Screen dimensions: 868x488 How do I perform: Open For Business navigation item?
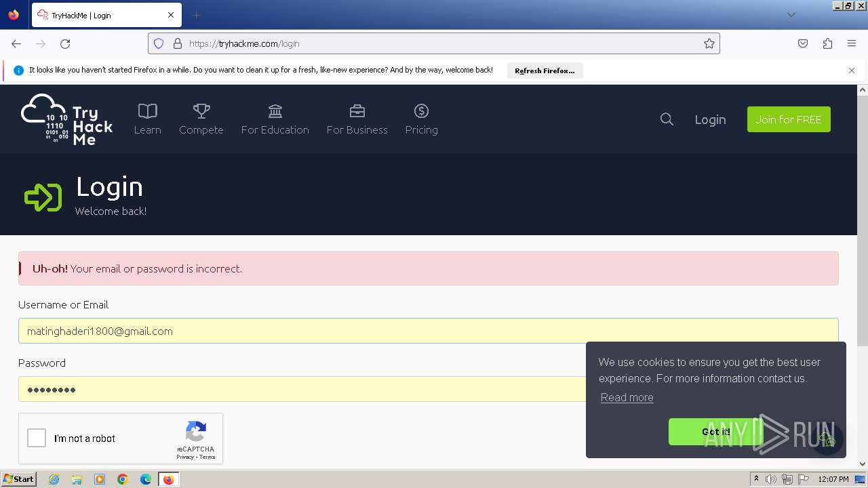point(357,119)
